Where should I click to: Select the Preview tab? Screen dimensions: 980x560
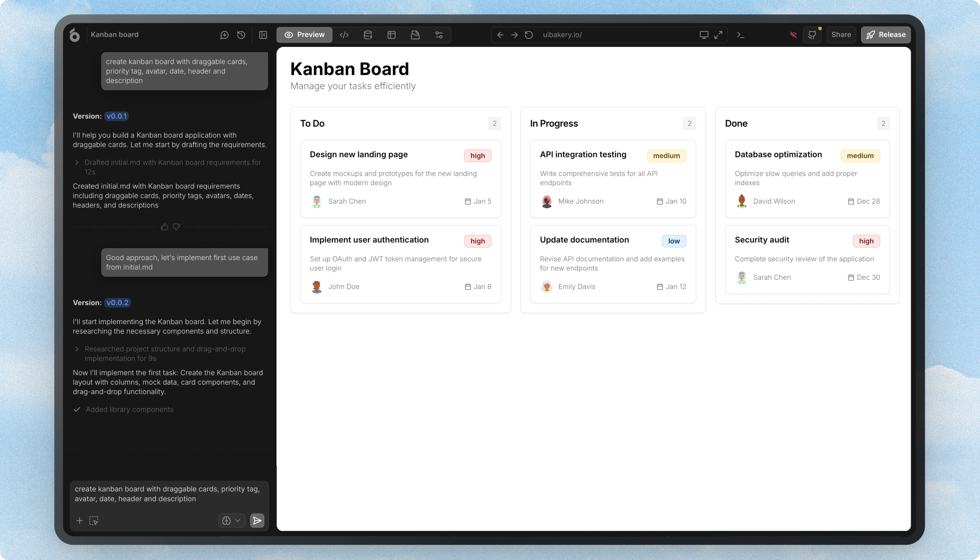click(x=304, y=35)
